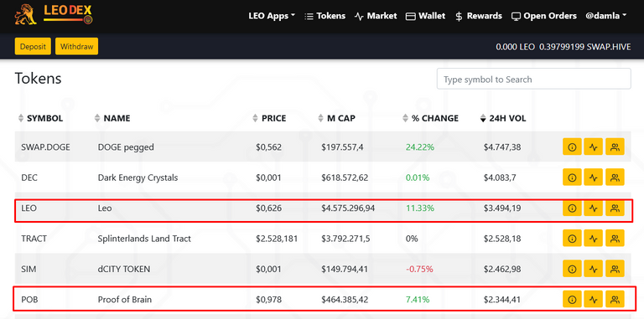The width and height of the screenshot is (644, 319).
Task: Open info icon for SWAP.DOGE token
Action: 572,147
